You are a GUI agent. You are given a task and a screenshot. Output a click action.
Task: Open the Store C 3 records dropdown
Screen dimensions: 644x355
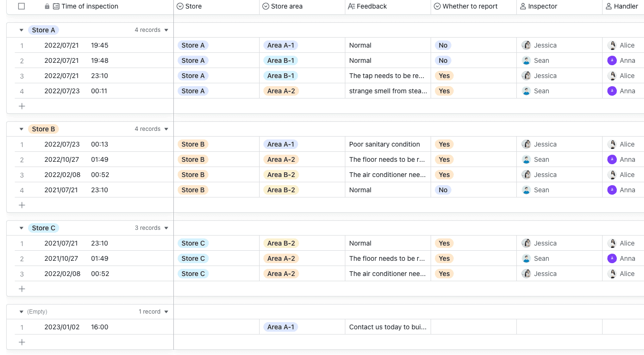tap(166, 228)
